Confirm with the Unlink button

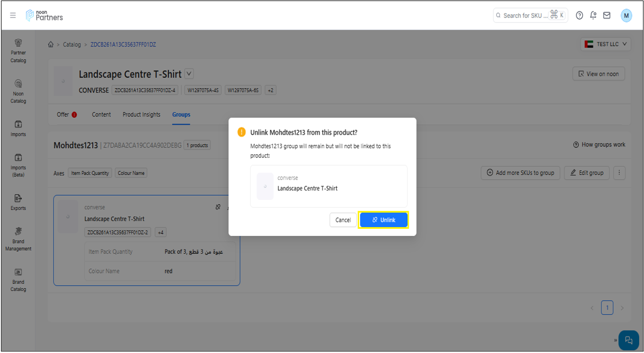click(383, 220)
